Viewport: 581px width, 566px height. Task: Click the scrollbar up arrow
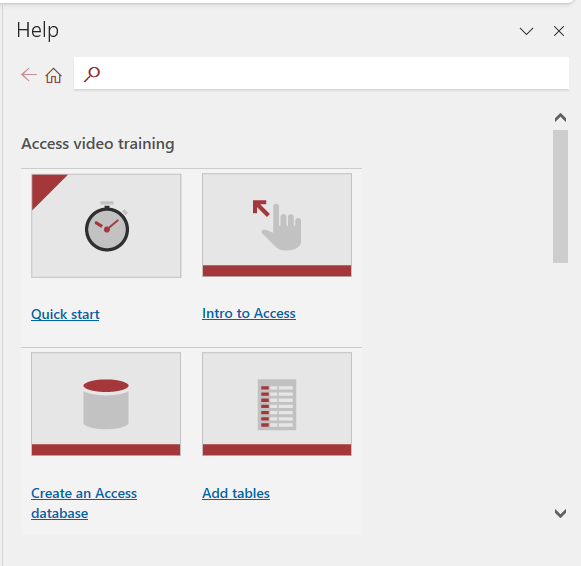pos(560,118)
